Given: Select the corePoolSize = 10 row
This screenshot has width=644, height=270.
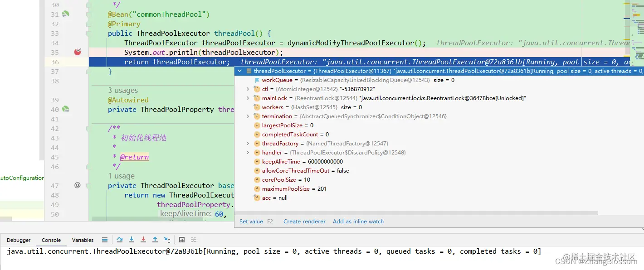Looking at the screenshot, I should (x=439, y=180).
